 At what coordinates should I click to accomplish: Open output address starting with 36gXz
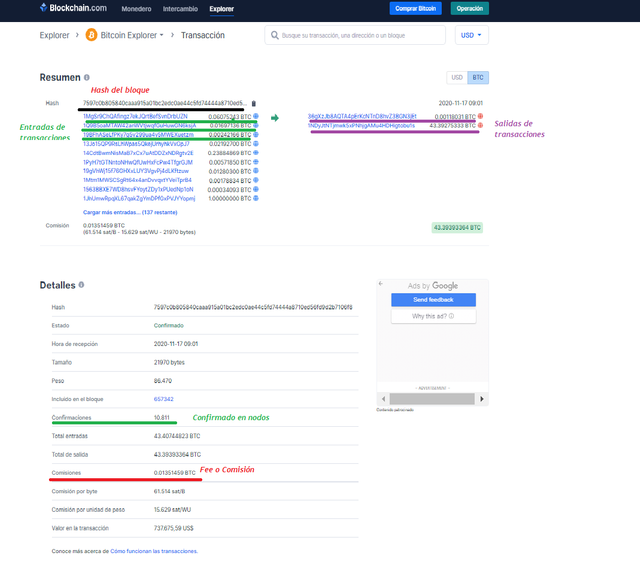point(362,116)
